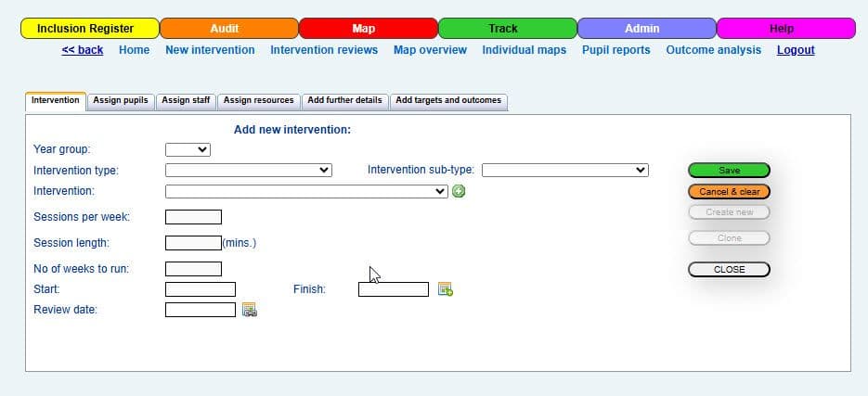
Task: Go to the Home link
Action: 134,50
